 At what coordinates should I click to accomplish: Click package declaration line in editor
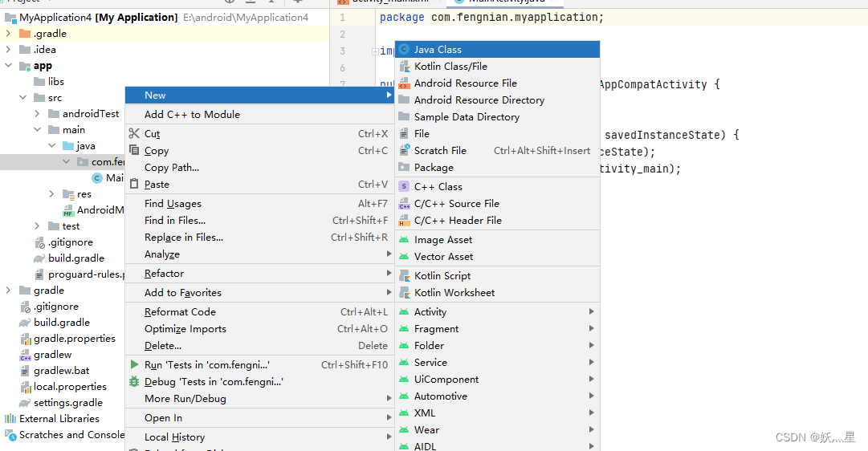tap(491, 17)
